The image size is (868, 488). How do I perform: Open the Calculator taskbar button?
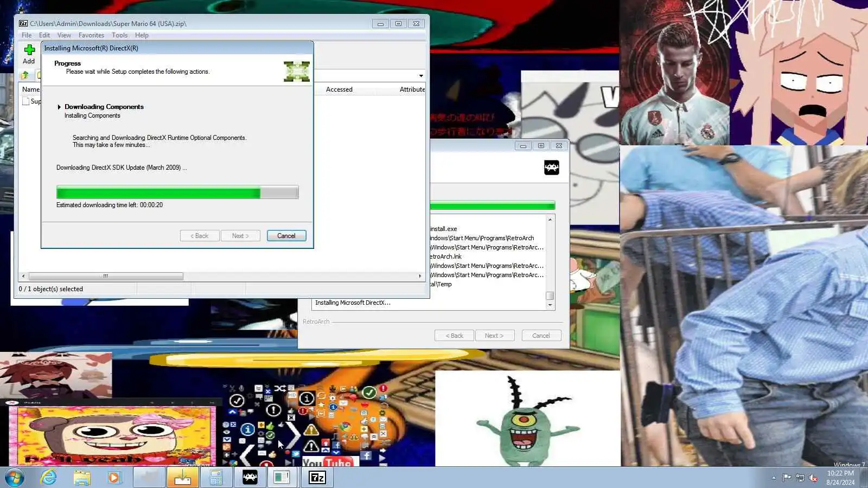216,478
